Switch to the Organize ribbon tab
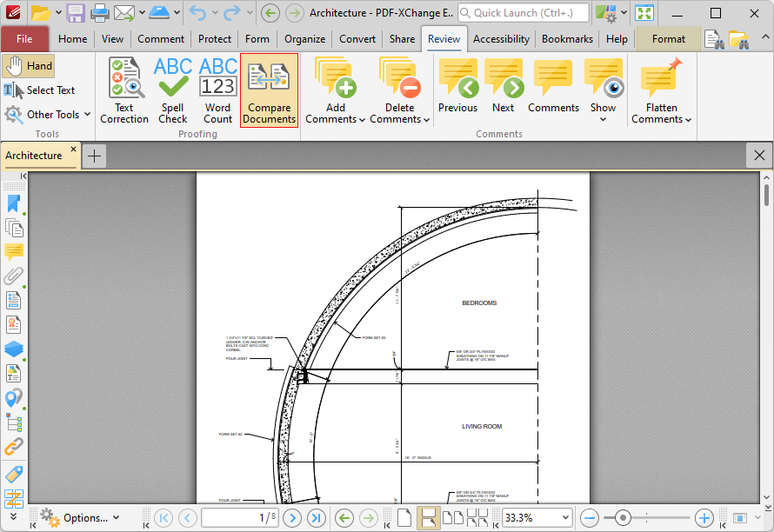 (x=304, y=39)
